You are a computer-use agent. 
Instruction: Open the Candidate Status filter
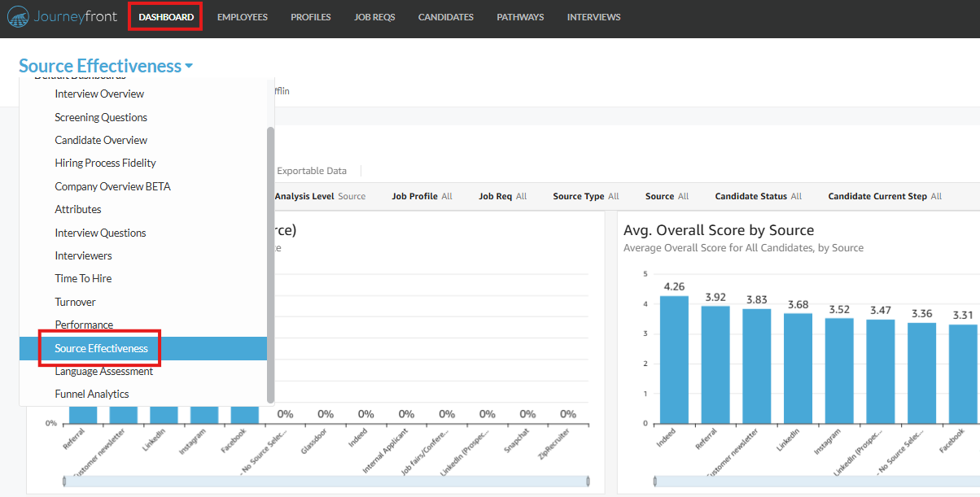tap(758, 195)
